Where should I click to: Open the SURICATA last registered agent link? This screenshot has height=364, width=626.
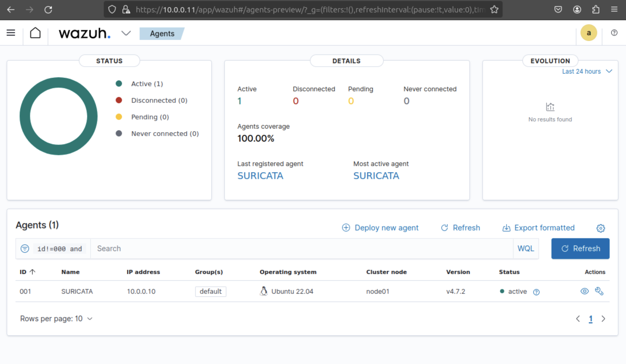[260, 175]
